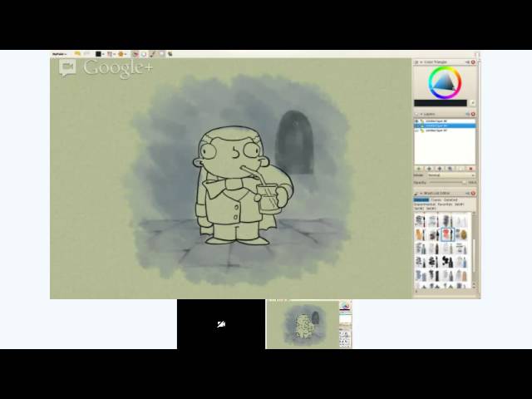The height and width of the screenshot is (399, 532).
Task: Click the screen share preview thumbnail
Action: point(309,324)
